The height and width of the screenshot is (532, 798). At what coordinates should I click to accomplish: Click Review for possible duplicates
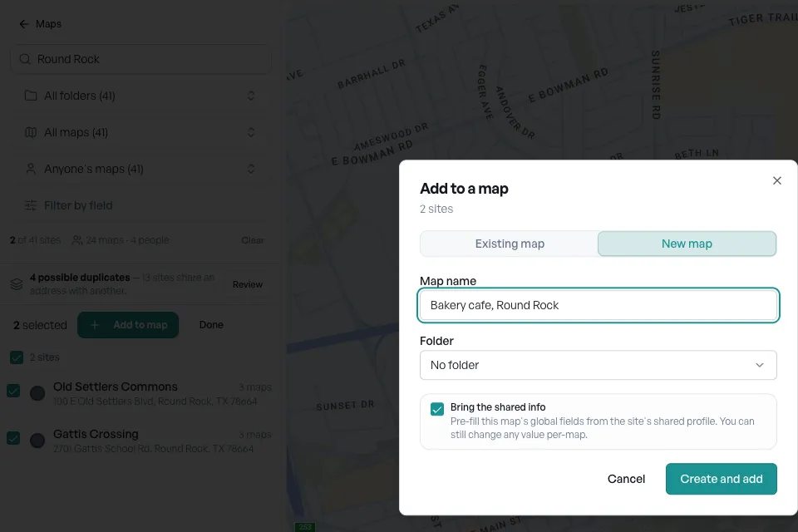[x=248, y=284]
